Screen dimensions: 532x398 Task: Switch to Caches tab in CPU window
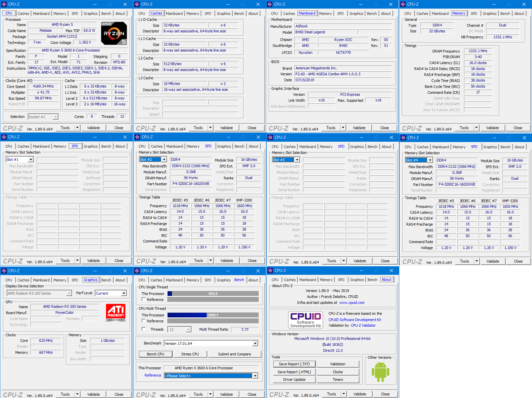pyautogui.click(x=23, y=14)
